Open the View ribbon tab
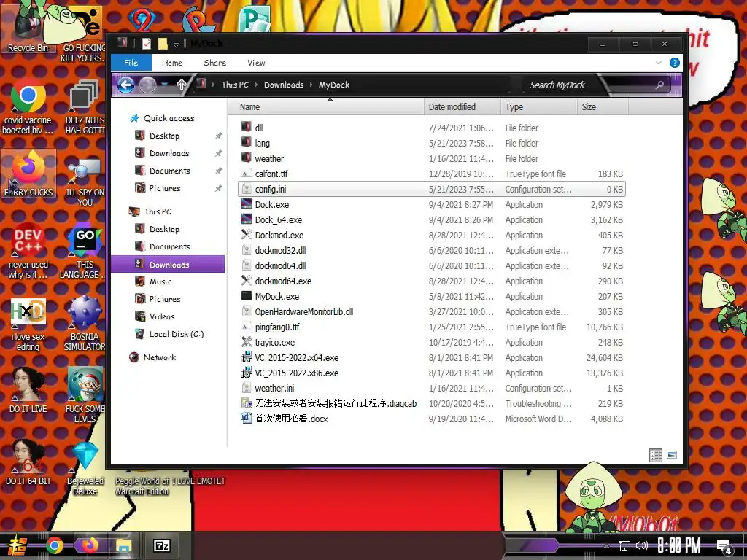The width and height of the screenshot is (747, 560). [x=256, y=63]
